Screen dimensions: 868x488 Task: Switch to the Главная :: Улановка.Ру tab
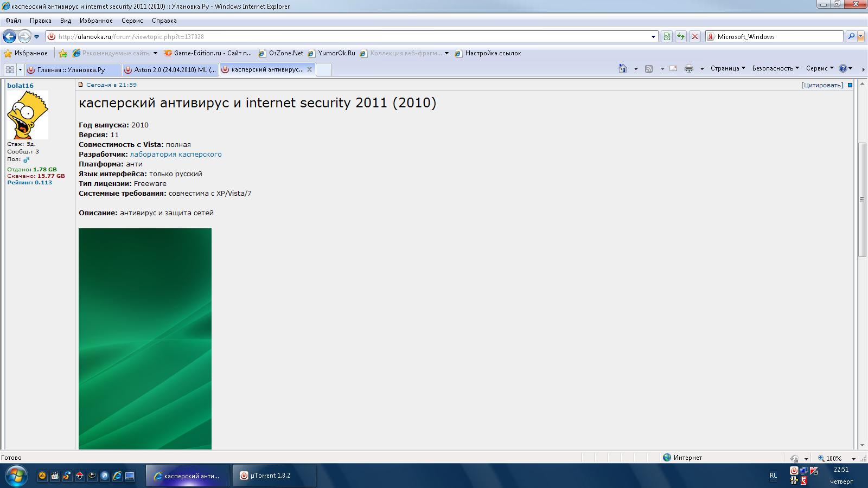tap(73, 69)
